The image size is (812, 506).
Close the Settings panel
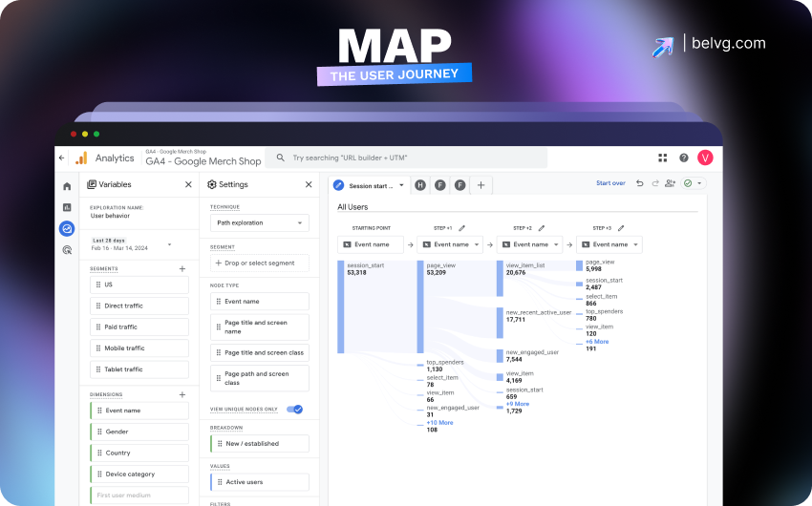309,184
